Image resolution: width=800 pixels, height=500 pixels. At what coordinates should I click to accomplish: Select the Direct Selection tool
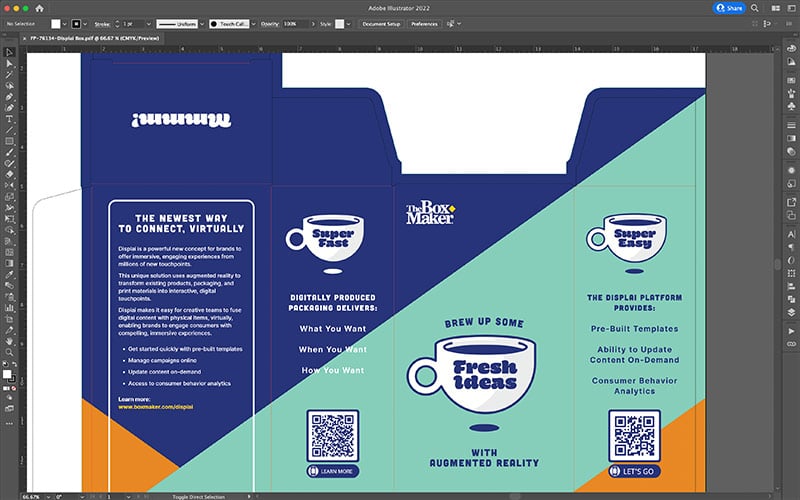pos(9,63)
